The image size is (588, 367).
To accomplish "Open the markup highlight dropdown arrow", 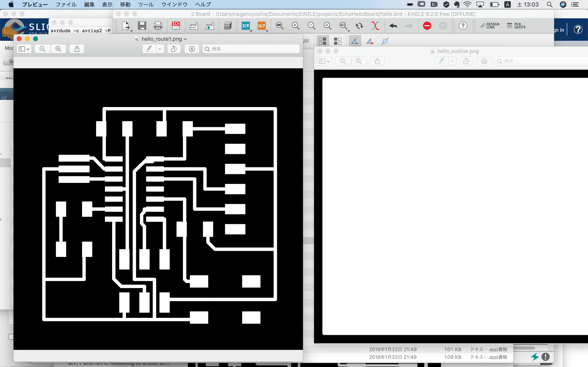I will click(x=160, y=49).
